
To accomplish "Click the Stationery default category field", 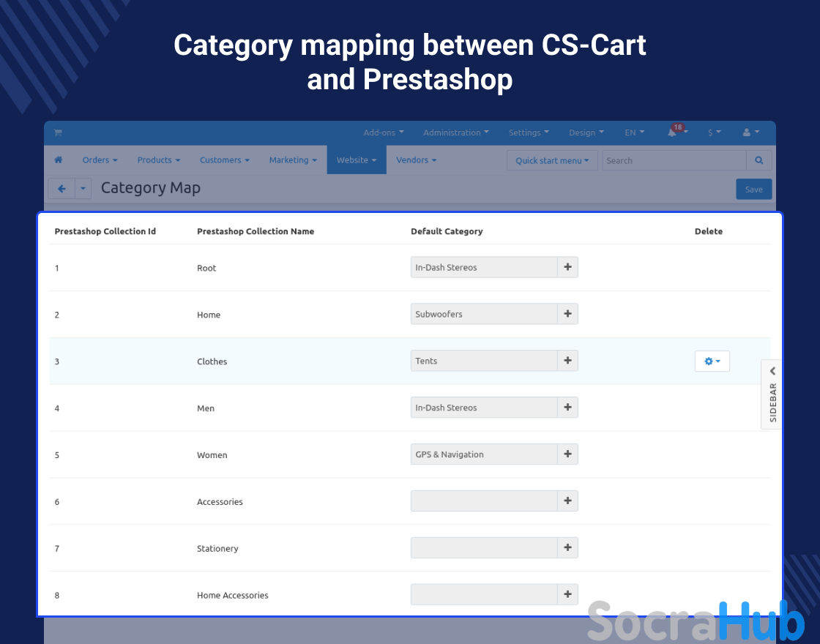I will [484, 548].
